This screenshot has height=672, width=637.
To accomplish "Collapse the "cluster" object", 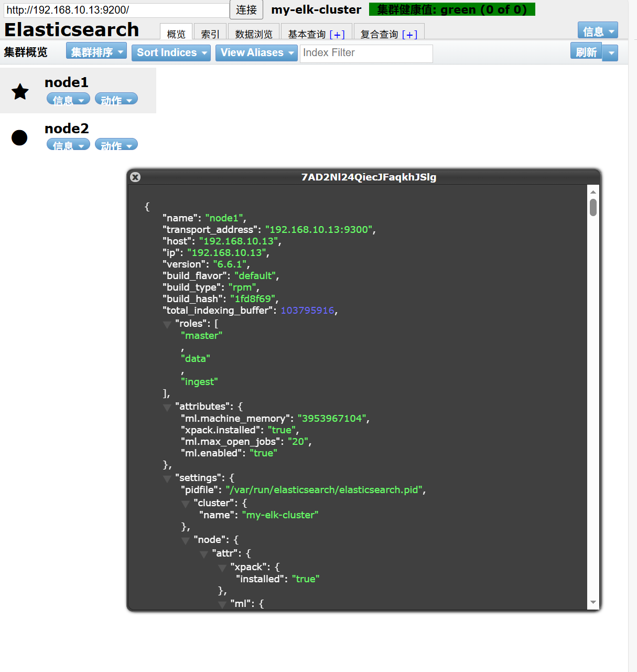I will coord(186,504).
